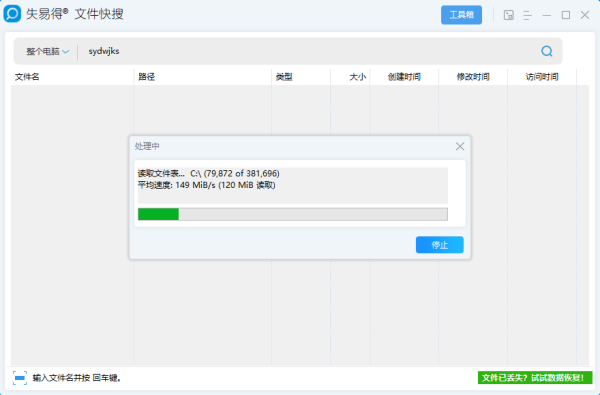Viewport: 600px width, 395px height.
Task: Click the save-results icon in title bar
Action: pyautogui.click(x=509, y=15)
